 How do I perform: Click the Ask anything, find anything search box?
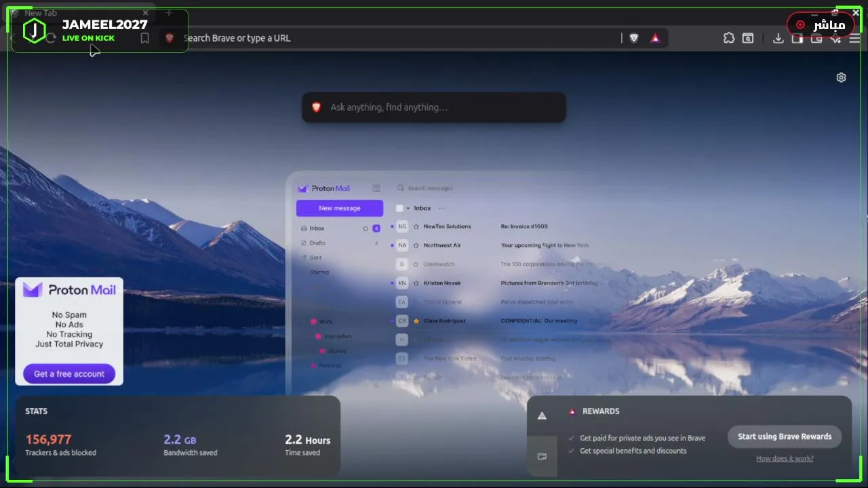tap(434, 107)
